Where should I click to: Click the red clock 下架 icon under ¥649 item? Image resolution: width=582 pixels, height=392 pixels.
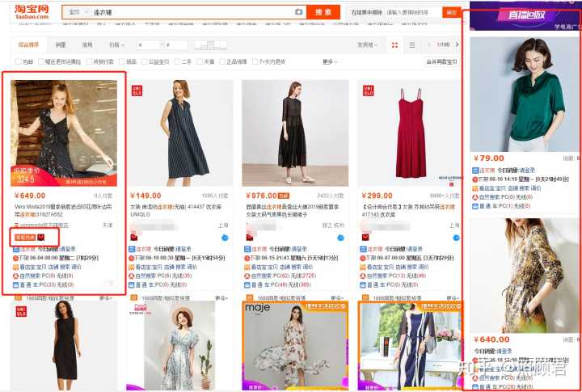click(x=15, y=258)
